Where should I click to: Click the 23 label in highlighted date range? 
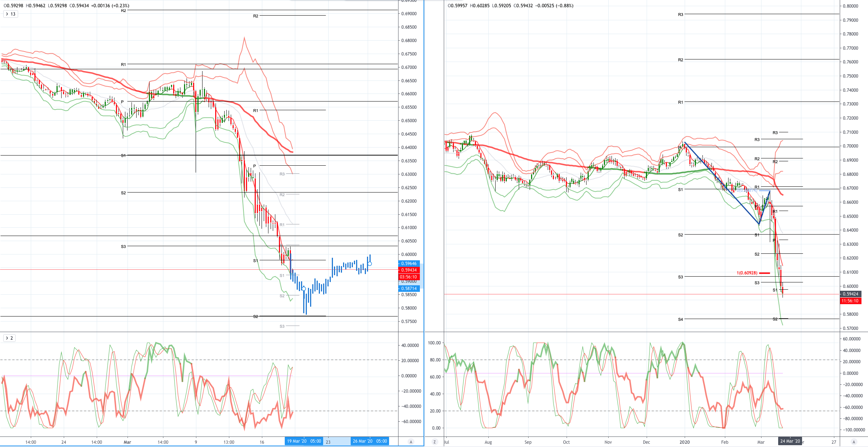click(x=328, y=442)
